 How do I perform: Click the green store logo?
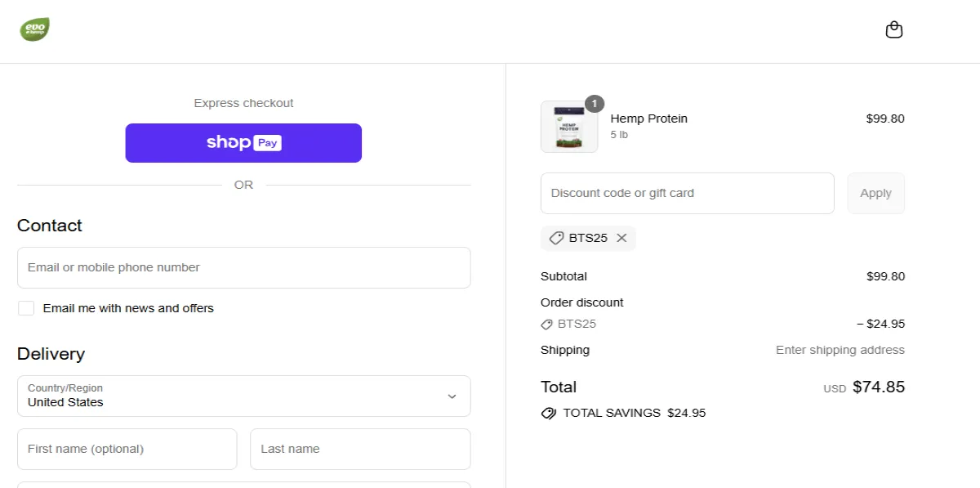(34, 29)
